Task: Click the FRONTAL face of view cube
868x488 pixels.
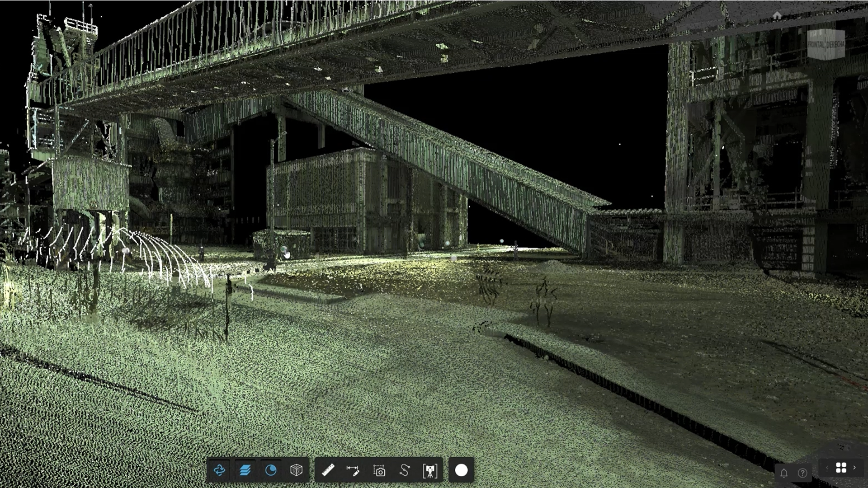Action: pos(816,45)
